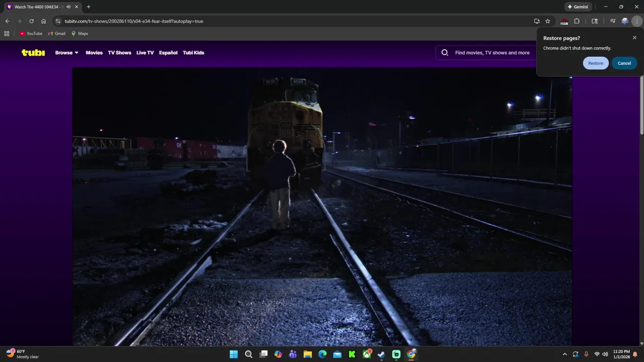The image size is (644, 362).
Task: Open Chrome home page
Action: click(44, 21)
